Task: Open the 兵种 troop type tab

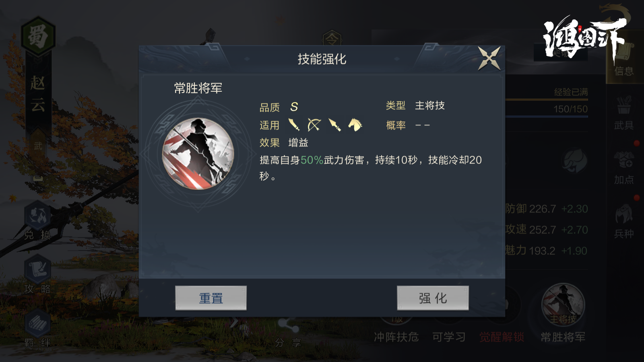Action: tap(624, 222)
